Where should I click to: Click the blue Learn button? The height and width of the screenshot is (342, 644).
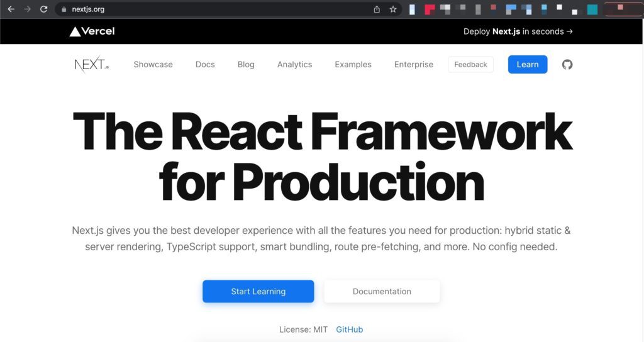tap(527, 65)
